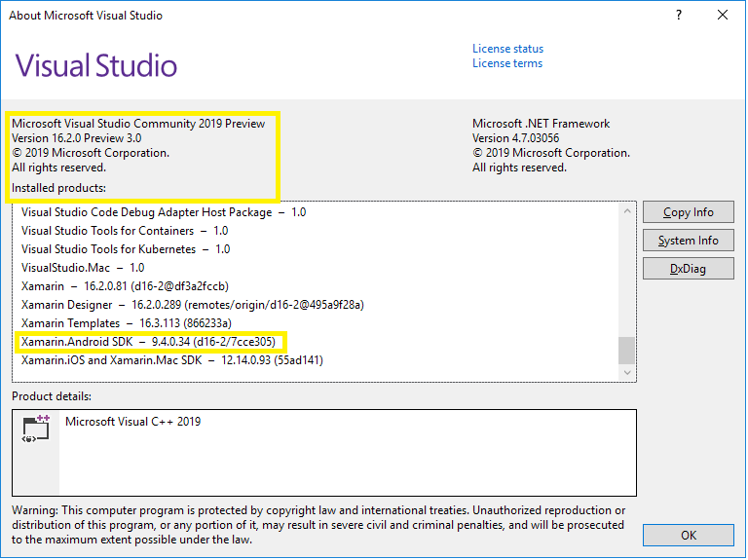Select the Xamarin Templates – 16.3.113 row
The image size is (748, 560).
click(x=127, y=323)
